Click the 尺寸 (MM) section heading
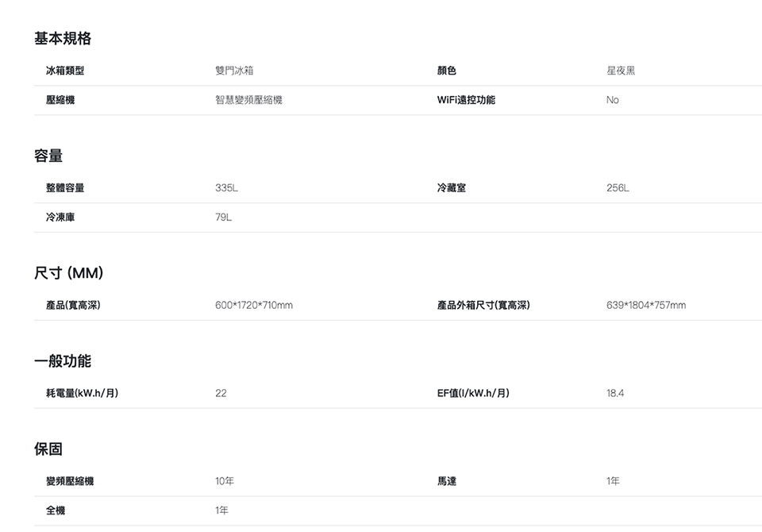The image size is (762, 532). pyautogui.click(x=68, y=273)
